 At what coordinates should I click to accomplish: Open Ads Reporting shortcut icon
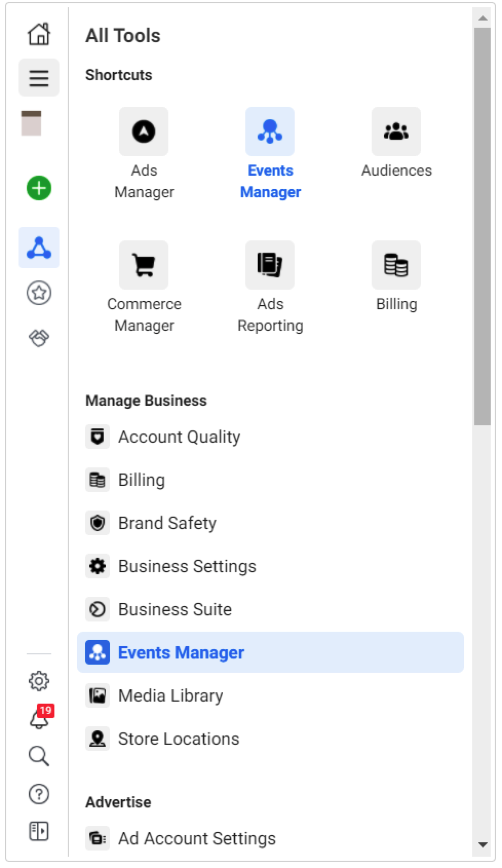tap(270, 265)
